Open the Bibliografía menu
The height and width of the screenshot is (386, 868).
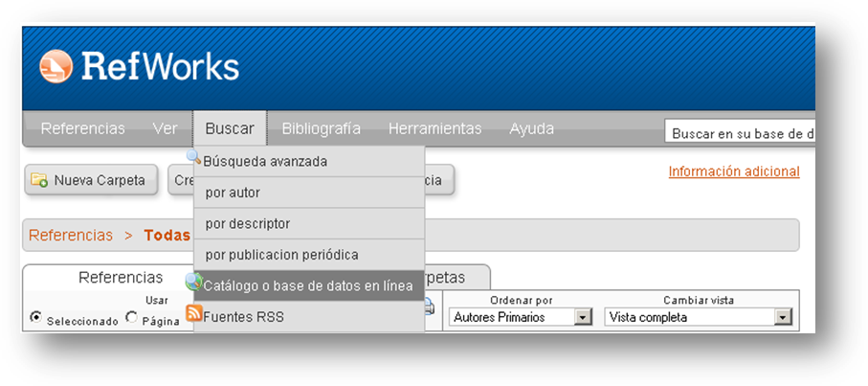pyautogui.click(x=321, y=128)
